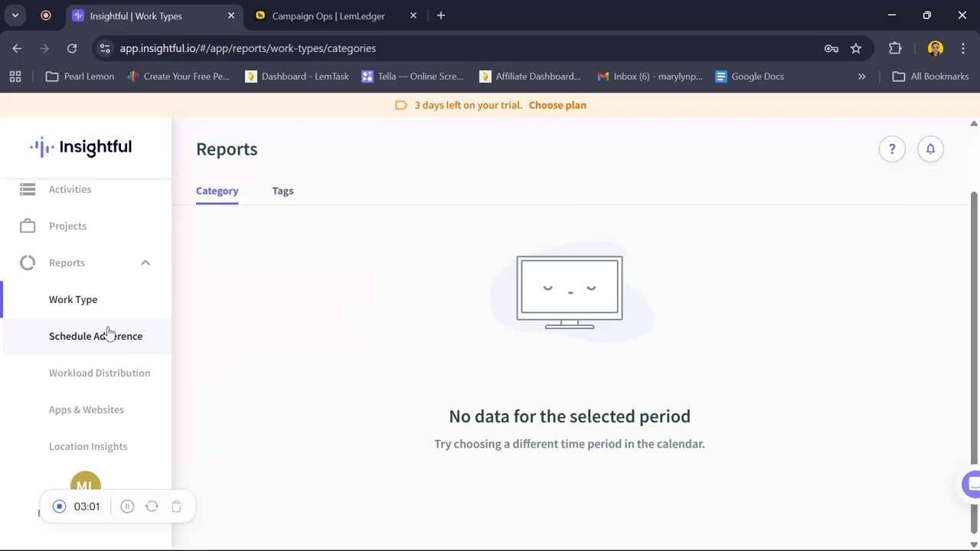The image size is (980, 551).
Task: Click the Insightful logo
Action: tap(80, 147)
